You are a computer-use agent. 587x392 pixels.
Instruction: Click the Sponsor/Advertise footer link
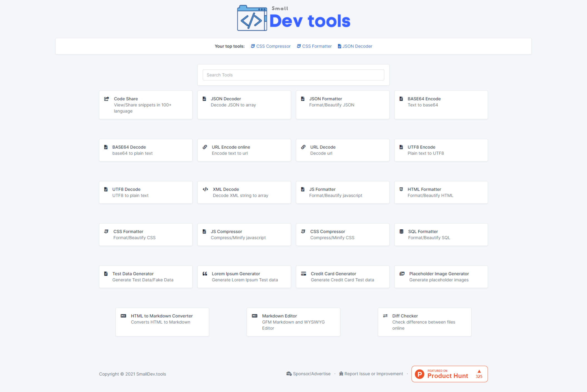coord(311,374)
